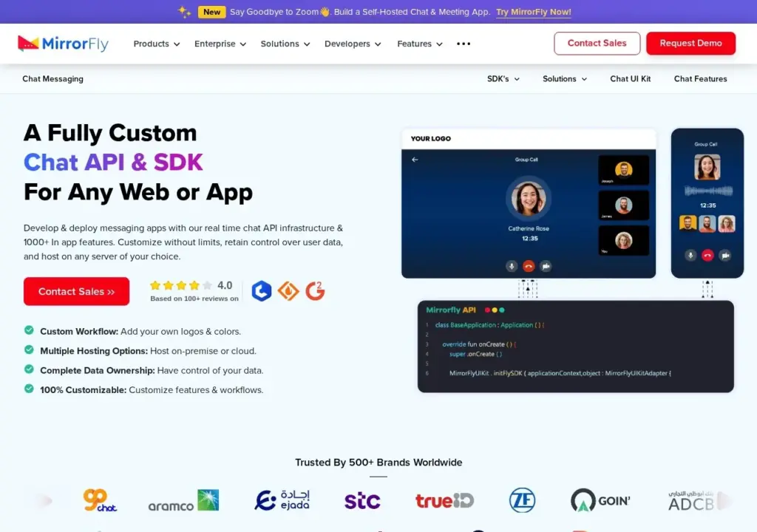Screen dimensions: 757x532
Task: Click the mic button in phone call mockup
Action: [x=690, y=256]
